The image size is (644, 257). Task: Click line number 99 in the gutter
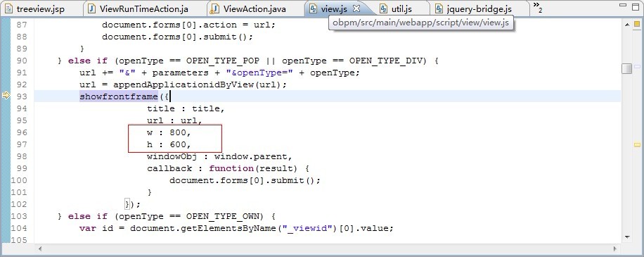click(22, 168)
